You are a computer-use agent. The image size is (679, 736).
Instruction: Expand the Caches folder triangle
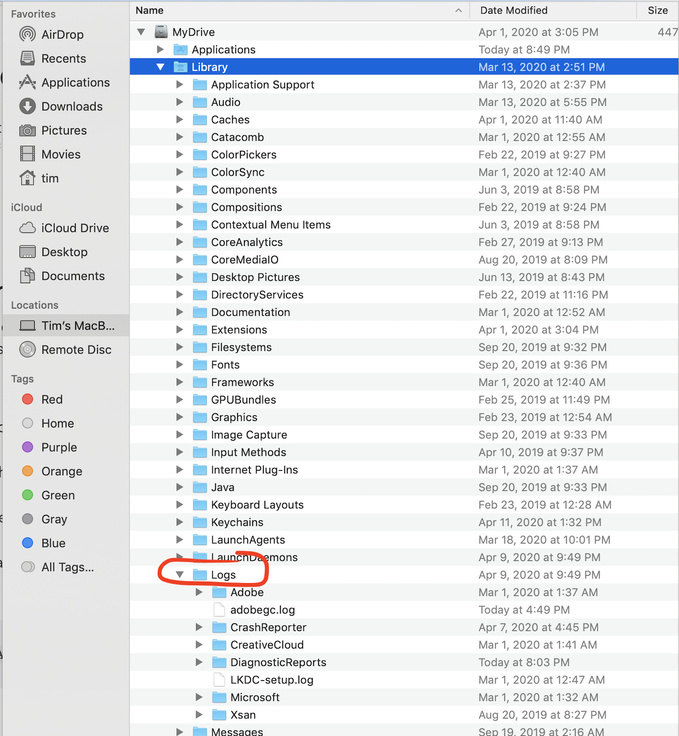179,119
